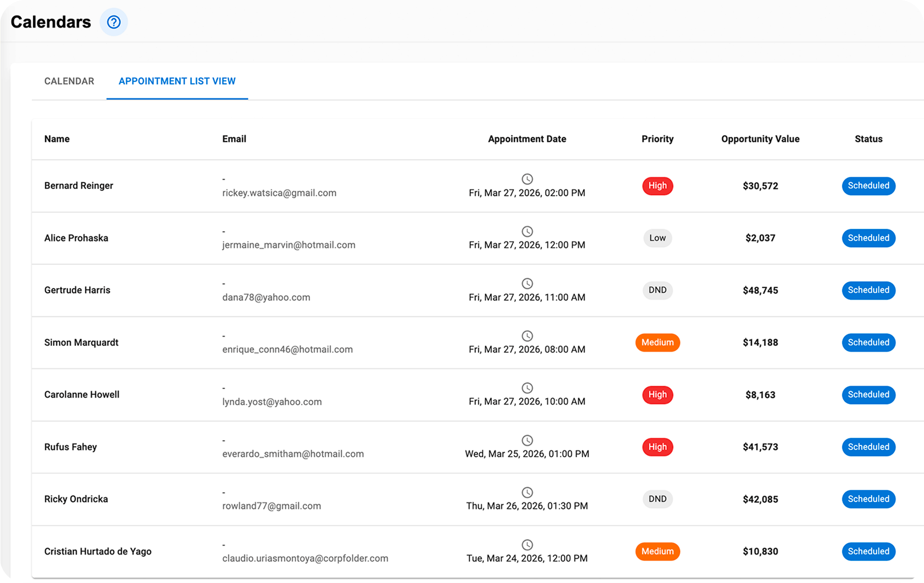The height and width of the screenshot is (583, 924).
Task: Select the name Bernard Reinger
Action: click(79, 186)
